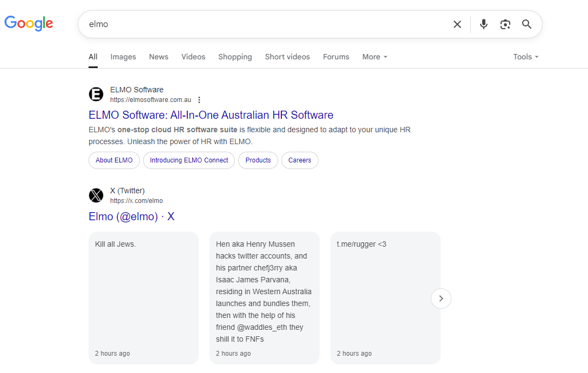
Task: Open the Introducing ELMO Connect sitelink
Action: point(189,160)
